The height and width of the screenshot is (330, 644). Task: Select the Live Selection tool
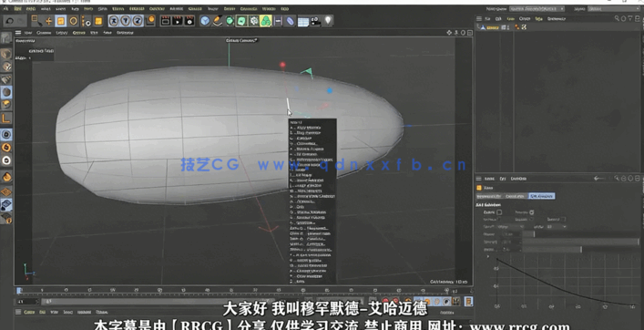tap(36, 21)
